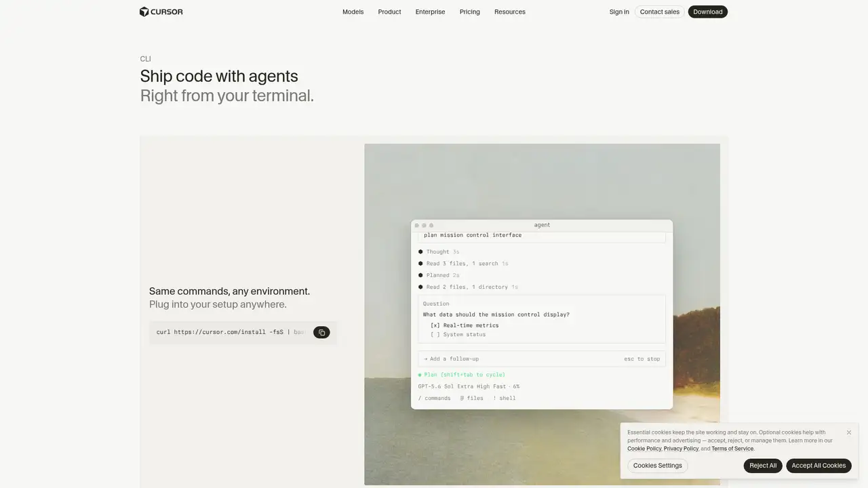The image size is (868, 488).
Task: Open the Pricing page
Action: pyautogui.click(x=469, y=12)
